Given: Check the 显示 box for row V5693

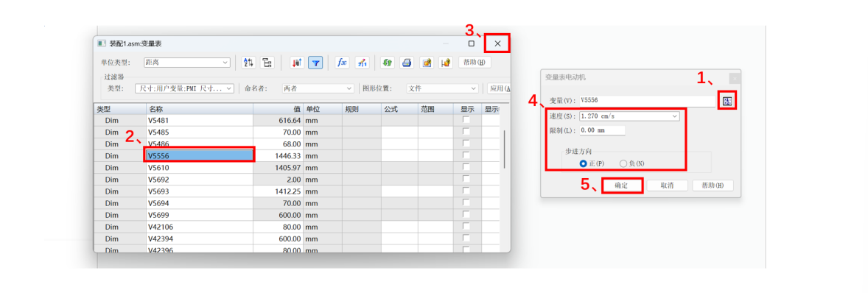Looking at the screenshot, I should tap(466, 191).
